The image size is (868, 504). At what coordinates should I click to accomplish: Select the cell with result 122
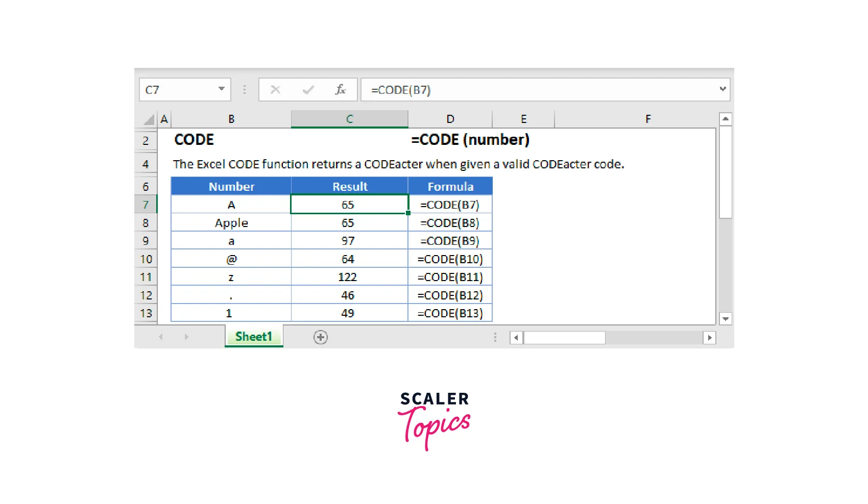point(349,277)
